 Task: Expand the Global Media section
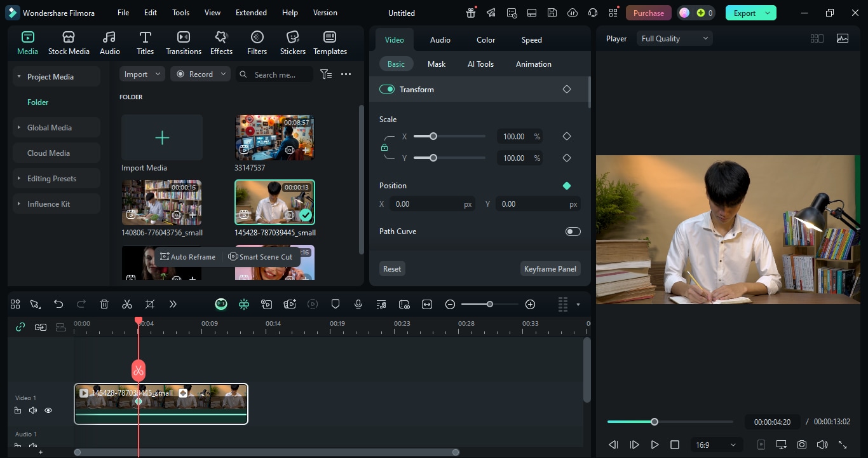[50, 128]
